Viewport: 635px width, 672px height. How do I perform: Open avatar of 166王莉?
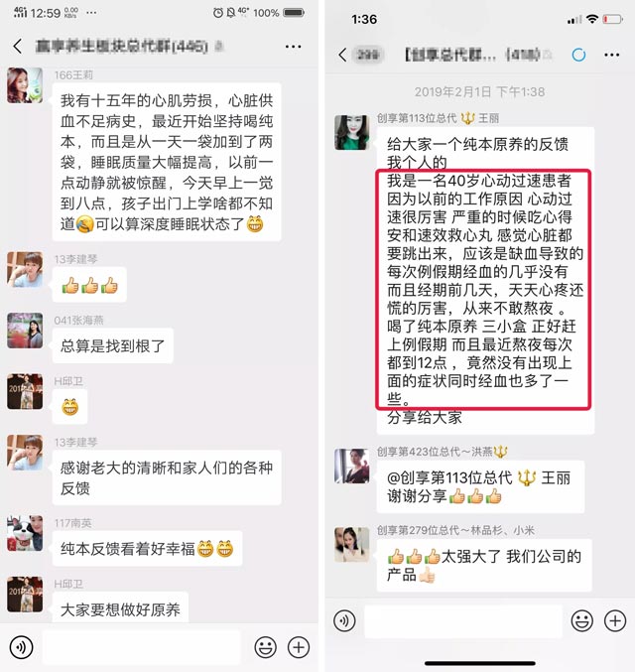click(25, 85)
